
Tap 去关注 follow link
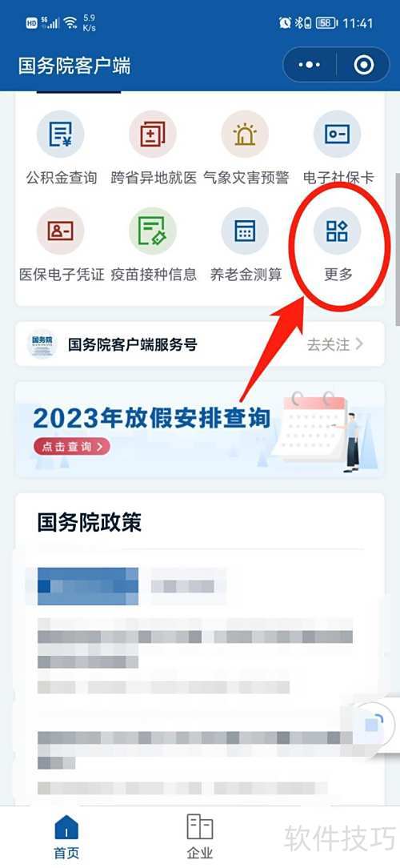(x=335, y=344)
